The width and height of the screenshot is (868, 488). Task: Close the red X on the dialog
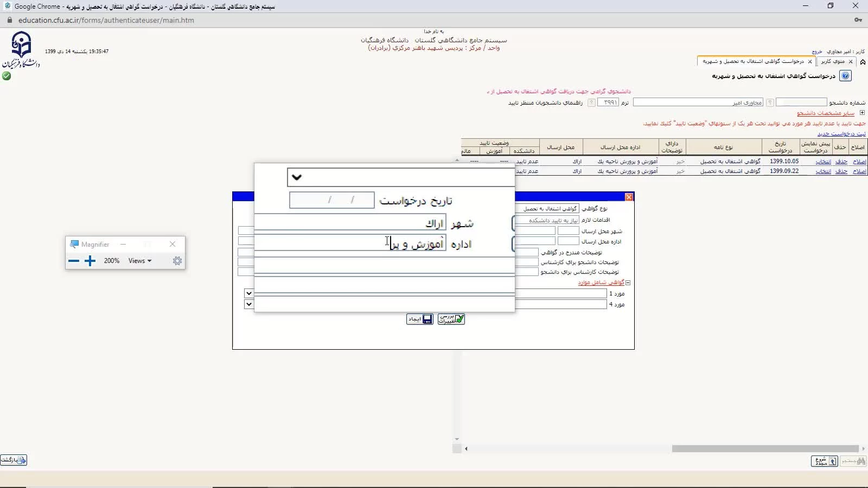click(629, 197)
